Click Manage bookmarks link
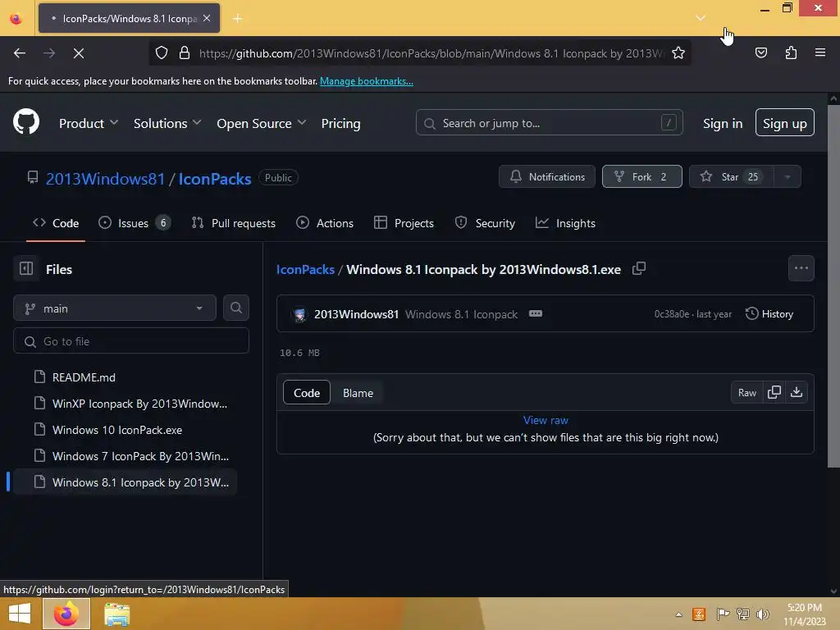Screen dimensions: 840x630 pyautogui.click(x=367, y=81)
